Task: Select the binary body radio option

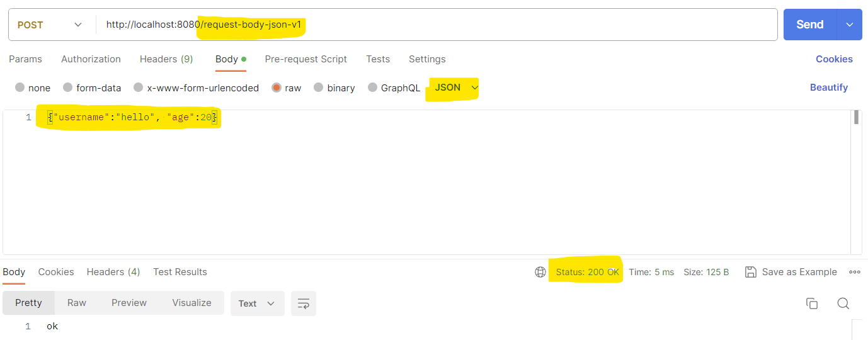Action: click(319, 88)
